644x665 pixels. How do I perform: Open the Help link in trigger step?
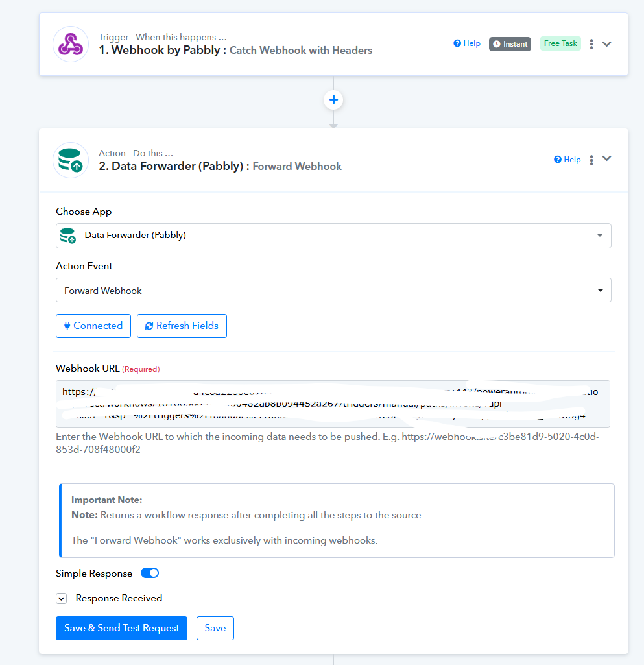click(x=468, y=43)
